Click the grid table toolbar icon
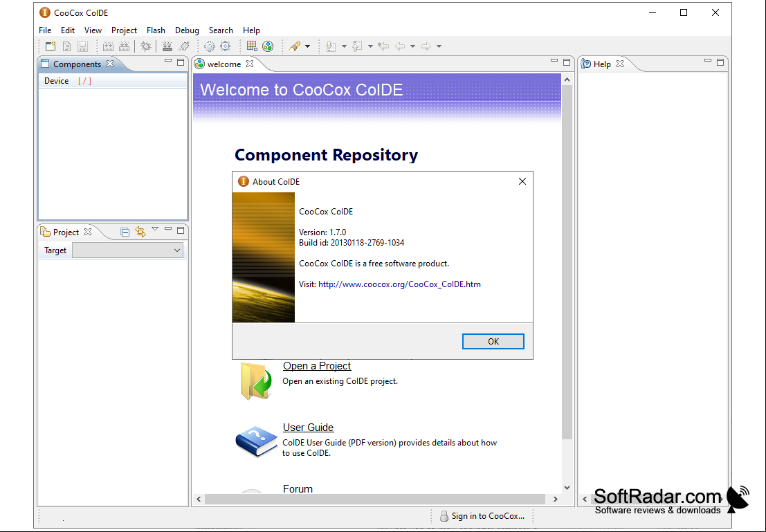 click(x=252, y=46)
